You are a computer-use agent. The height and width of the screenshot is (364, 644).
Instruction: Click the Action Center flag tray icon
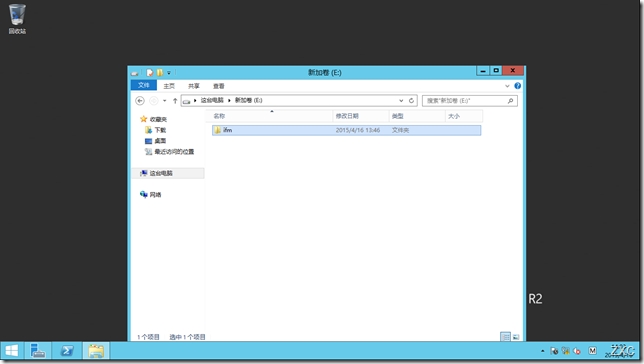click(554, 351)
